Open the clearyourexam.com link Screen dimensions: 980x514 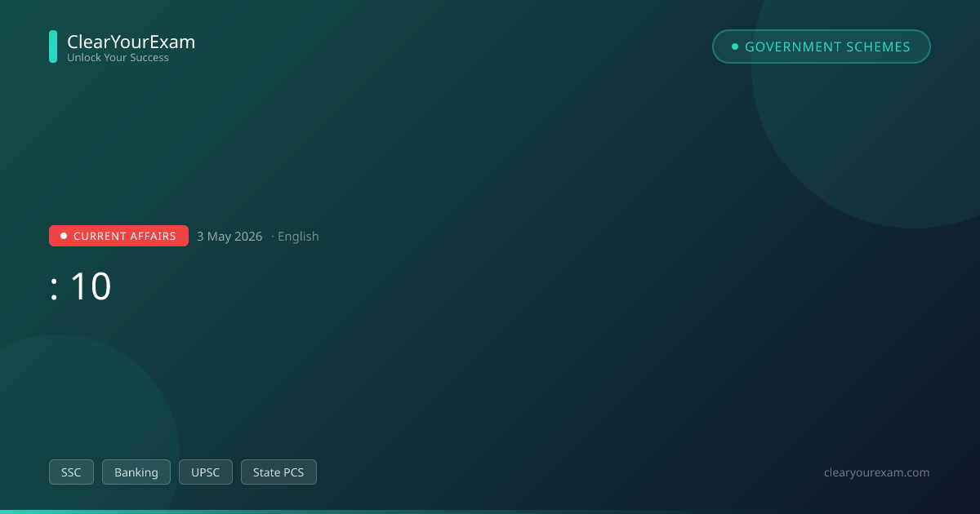(877, 472)
